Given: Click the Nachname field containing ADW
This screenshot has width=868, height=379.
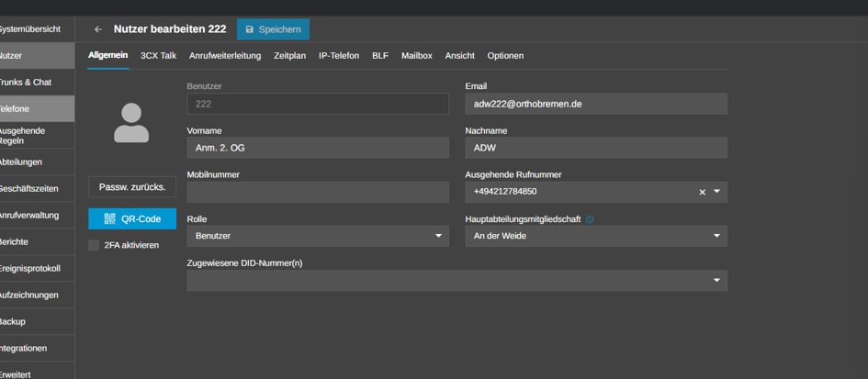Looking at the screenshot, I should click(x=596, y=148).
